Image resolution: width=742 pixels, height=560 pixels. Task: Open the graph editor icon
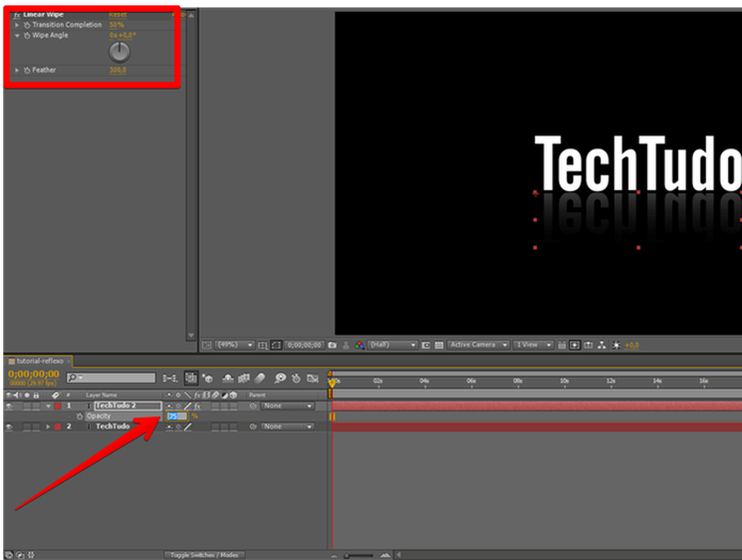[312, 378]
